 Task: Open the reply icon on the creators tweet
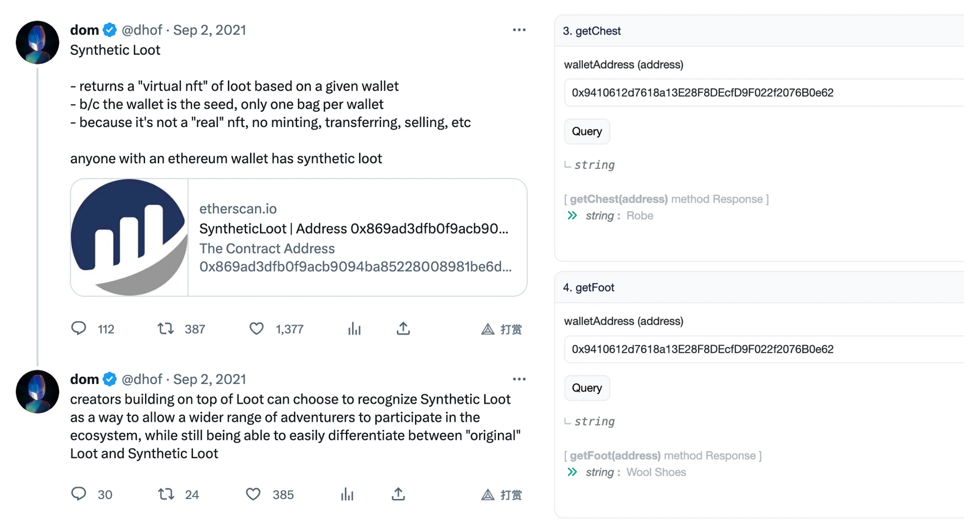click(79, 495)
